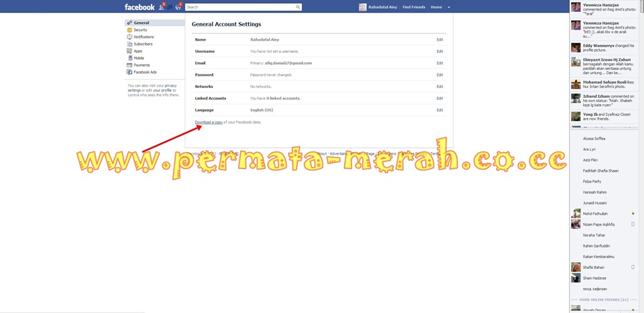The image size is (644, 313).
Task: Open the notifications globe icon
Action: (x=178, y=7)
